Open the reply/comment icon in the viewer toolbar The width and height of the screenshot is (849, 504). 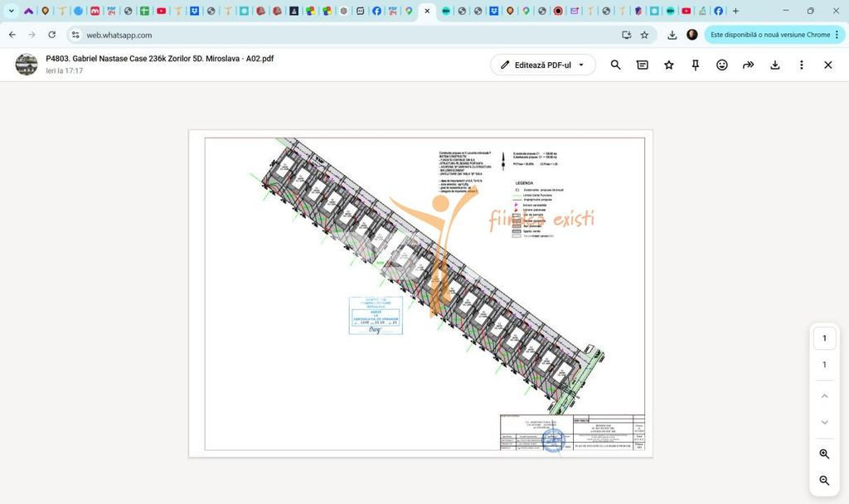point(643,65)
